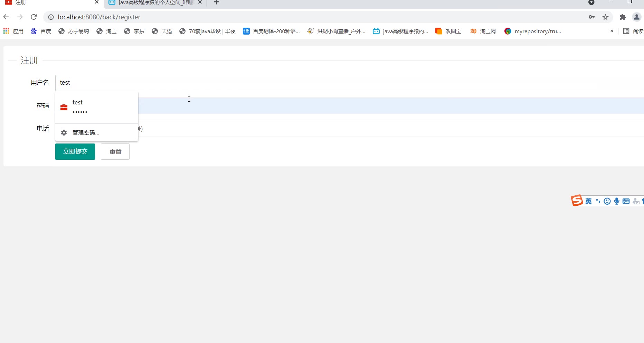Screen dimensions: 644x343
Task: Show more bookmarks with the chevron
Action: 612,31
